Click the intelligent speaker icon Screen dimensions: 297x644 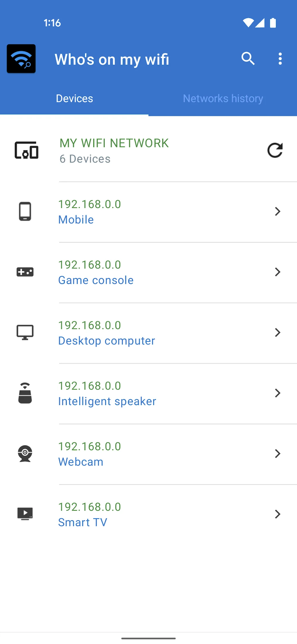coord(25,393)
